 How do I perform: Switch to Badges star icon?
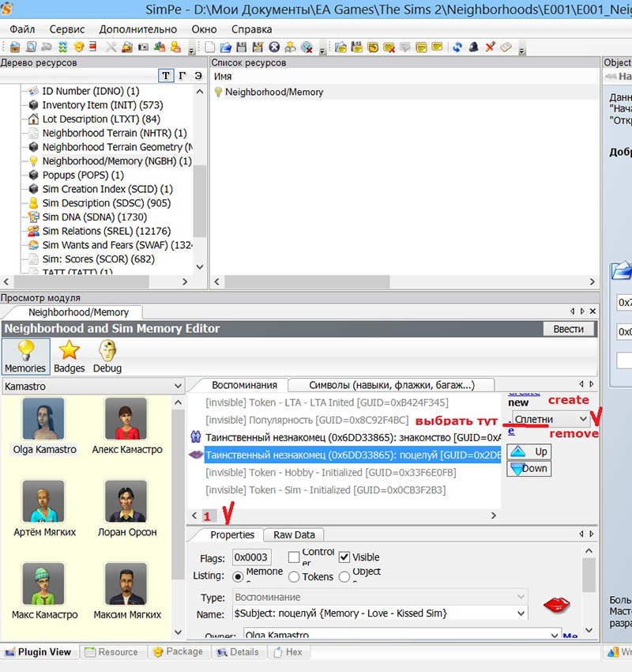pyautogui.click(x=70, y=356)
